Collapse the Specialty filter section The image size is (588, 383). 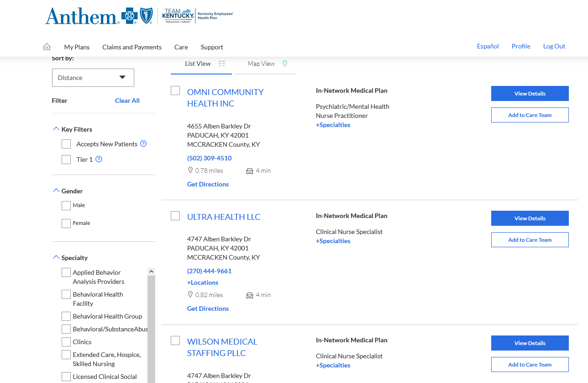pyautogui.click(x=56, y=257)
